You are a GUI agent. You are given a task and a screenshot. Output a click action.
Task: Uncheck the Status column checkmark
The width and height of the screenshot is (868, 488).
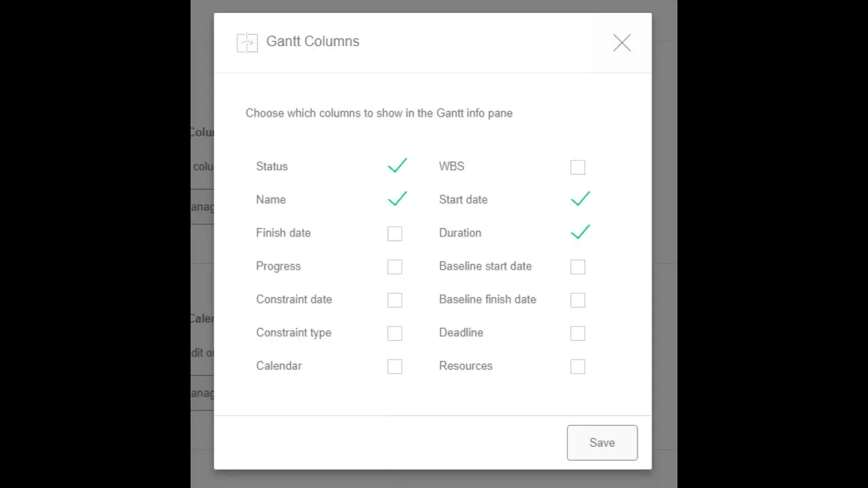pos(397,166)
